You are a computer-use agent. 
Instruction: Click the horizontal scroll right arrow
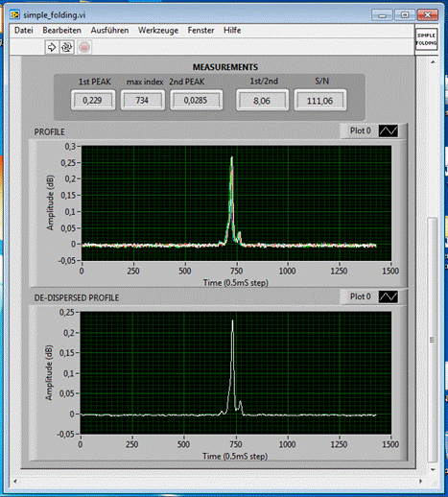(x=421, y=481)
